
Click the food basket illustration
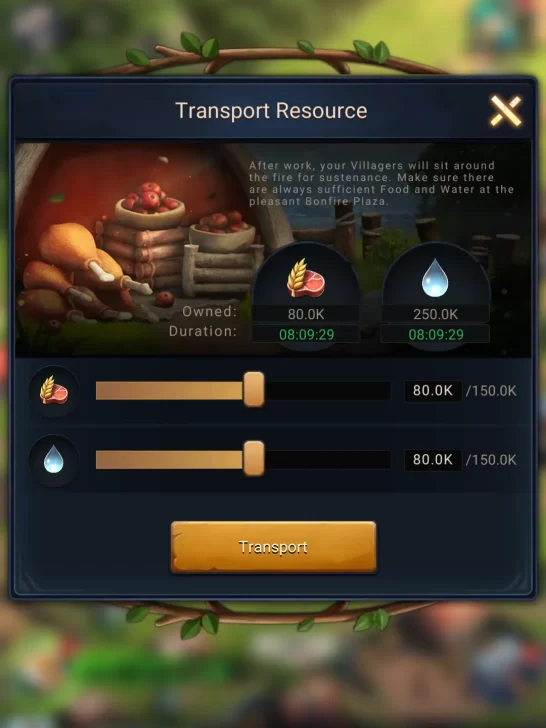click(149, 203)
